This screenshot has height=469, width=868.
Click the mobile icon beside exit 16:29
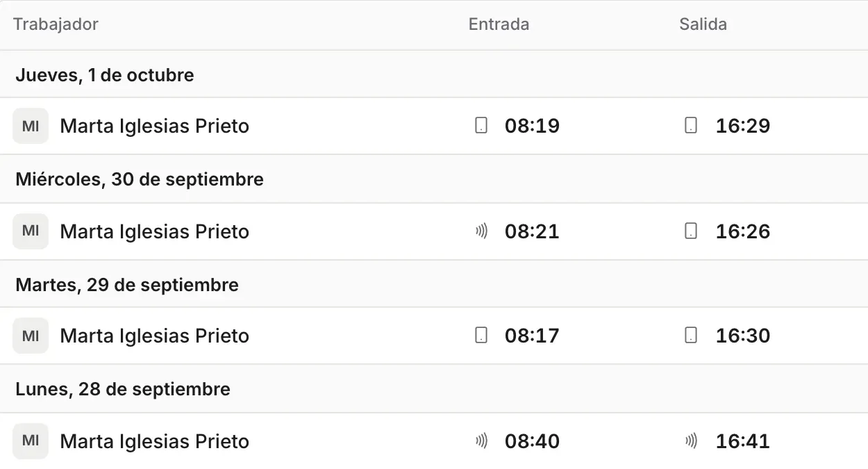[691, 126]
